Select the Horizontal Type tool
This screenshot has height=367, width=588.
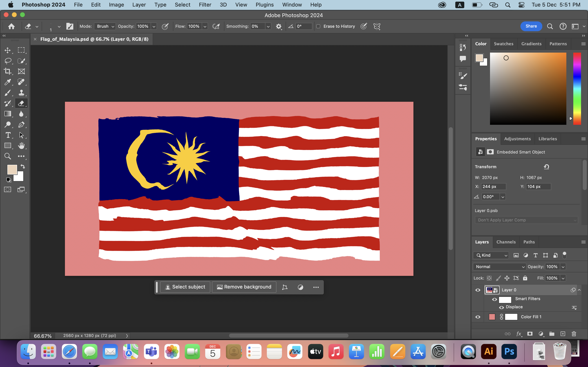pyautogui.click(x=8, y=135)
